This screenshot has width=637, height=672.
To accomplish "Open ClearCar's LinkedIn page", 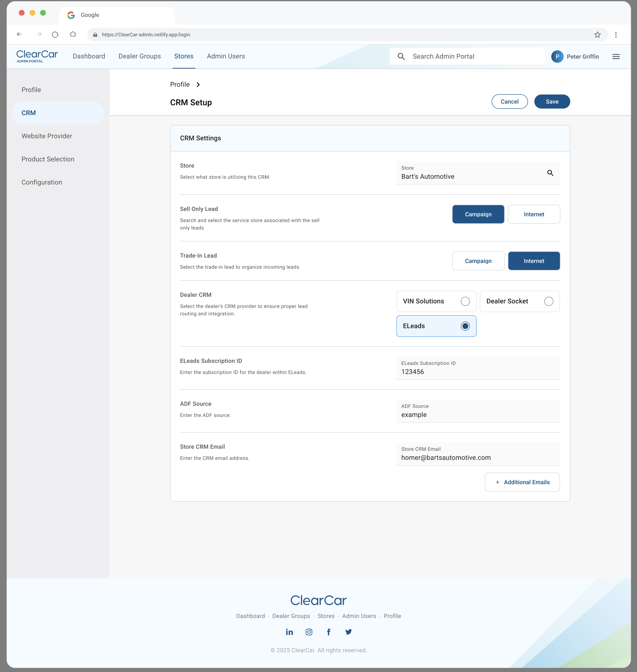I will click(289, 632).
